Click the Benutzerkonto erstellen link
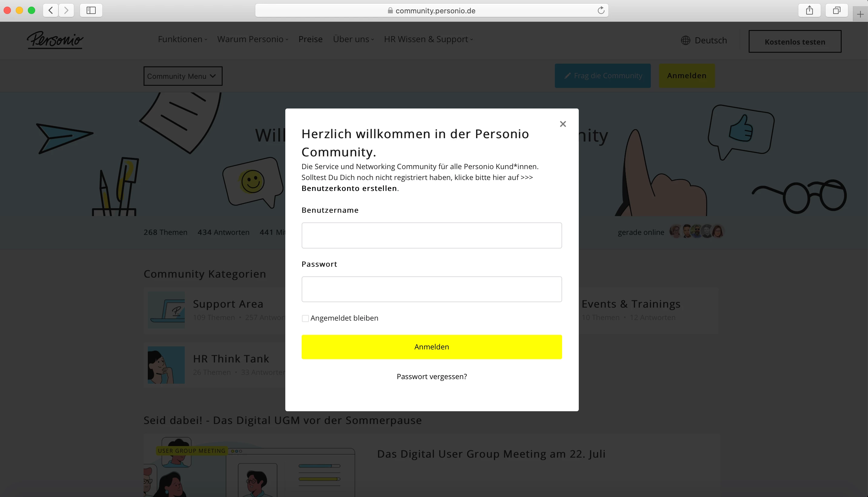 pos(349,188)
